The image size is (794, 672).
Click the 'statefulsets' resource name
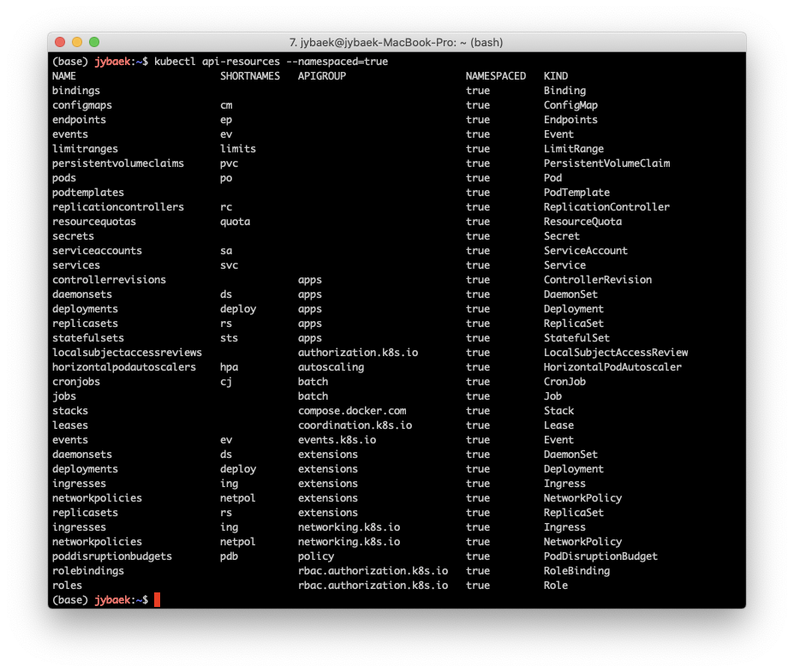[x=88, y=338]
